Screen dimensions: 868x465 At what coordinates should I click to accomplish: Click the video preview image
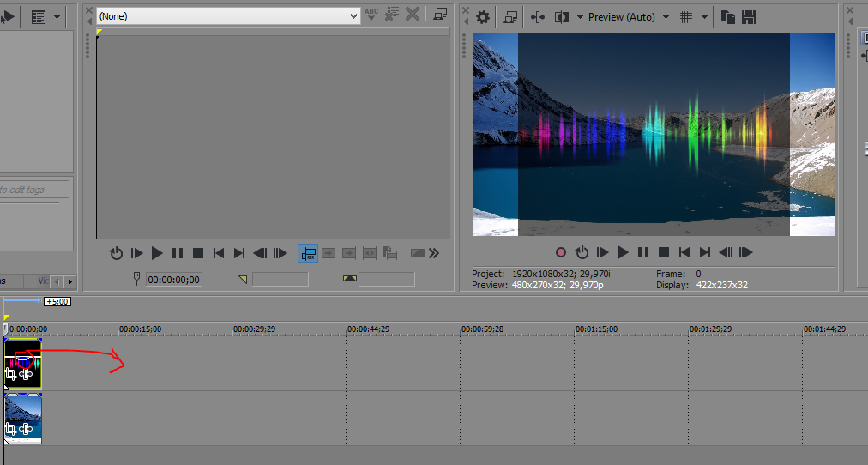654,134
